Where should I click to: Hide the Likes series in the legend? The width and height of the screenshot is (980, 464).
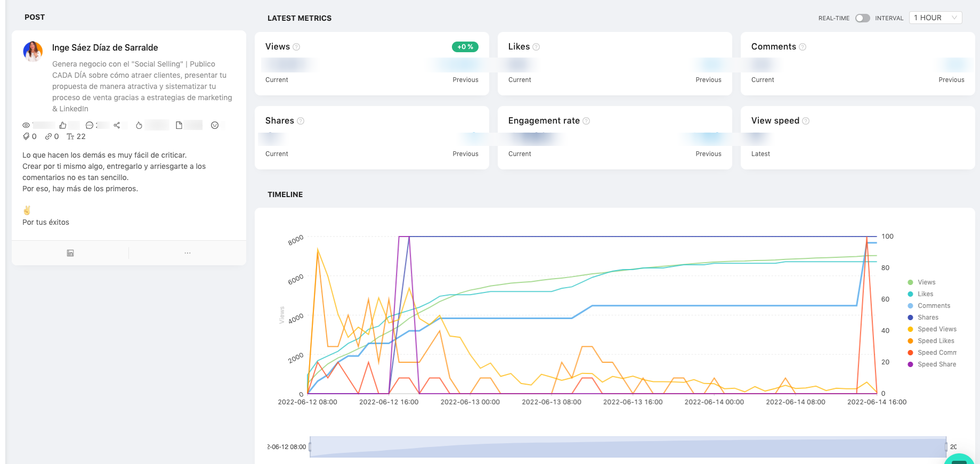pos(925,294)
